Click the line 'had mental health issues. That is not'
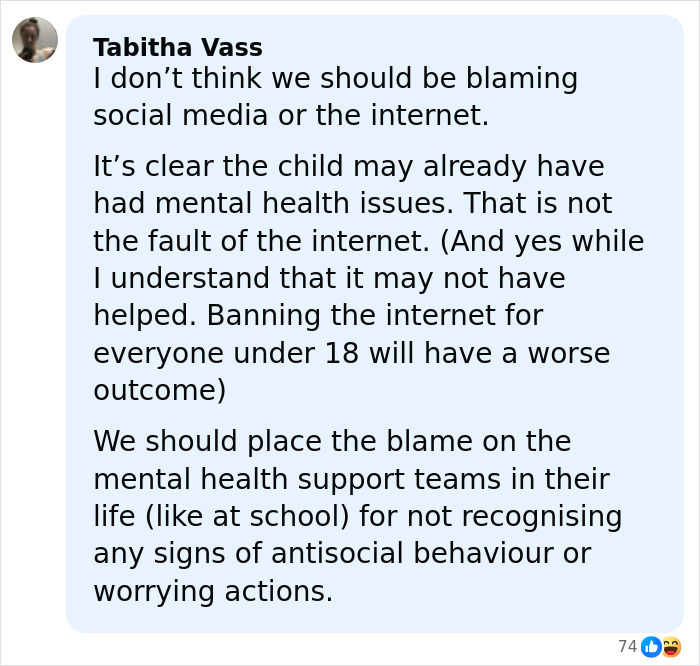 tap(352, 203)
